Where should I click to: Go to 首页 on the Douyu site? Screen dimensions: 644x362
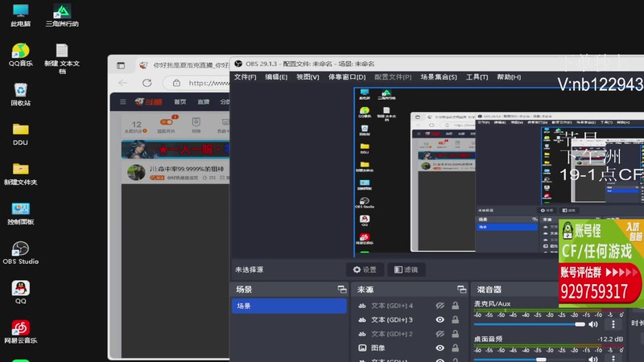(180, 102)
